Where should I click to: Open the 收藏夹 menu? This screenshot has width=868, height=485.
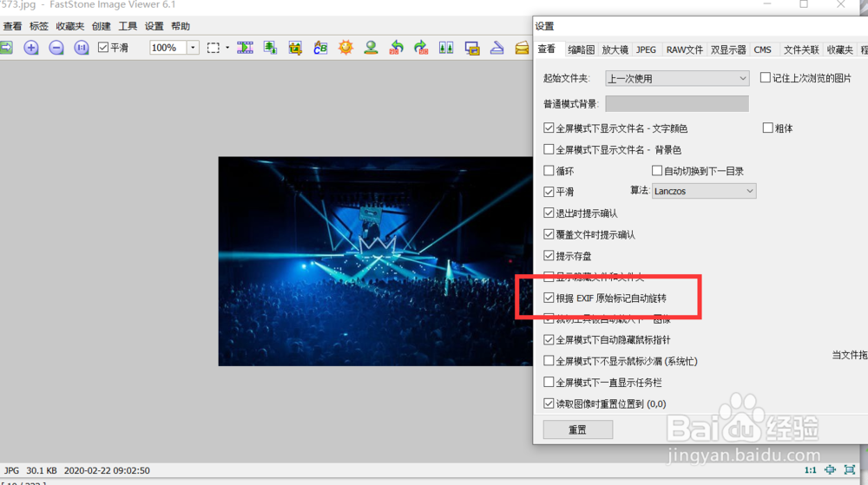[x=69, y=26]
